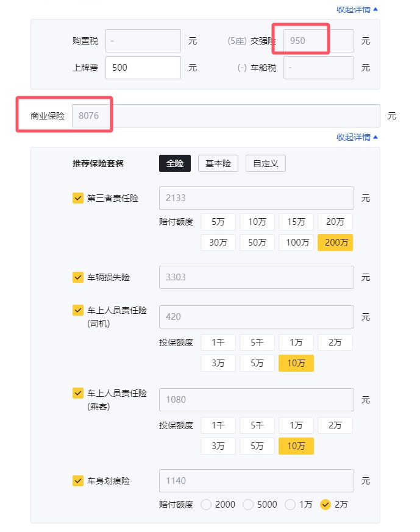The image size is (420, 532).
Task: Click the 商业保险 total amount field
Action: click(x=226, y=116)
